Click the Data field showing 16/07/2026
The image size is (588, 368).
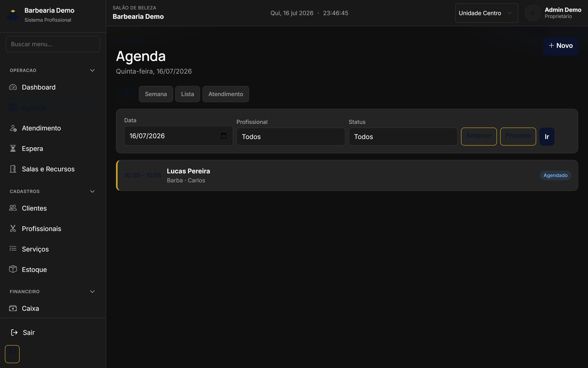pyautogui.click(x=178, y=136)
